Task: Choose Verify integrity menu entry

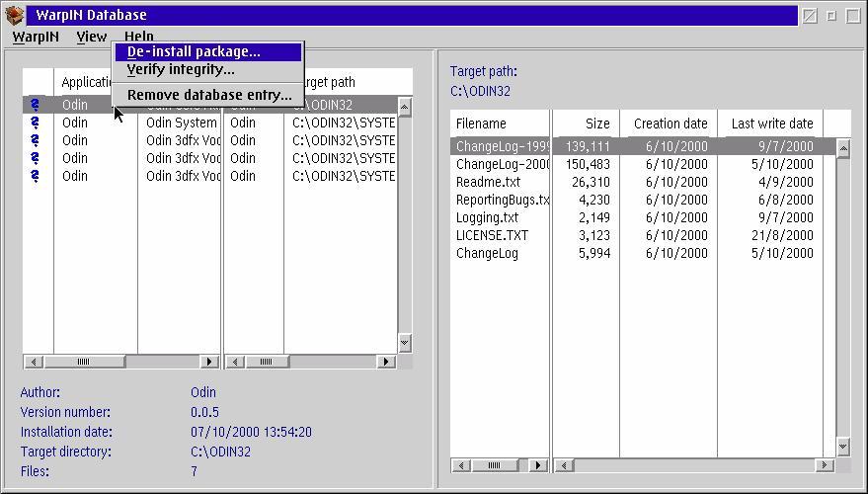Action: coord(208,70)
